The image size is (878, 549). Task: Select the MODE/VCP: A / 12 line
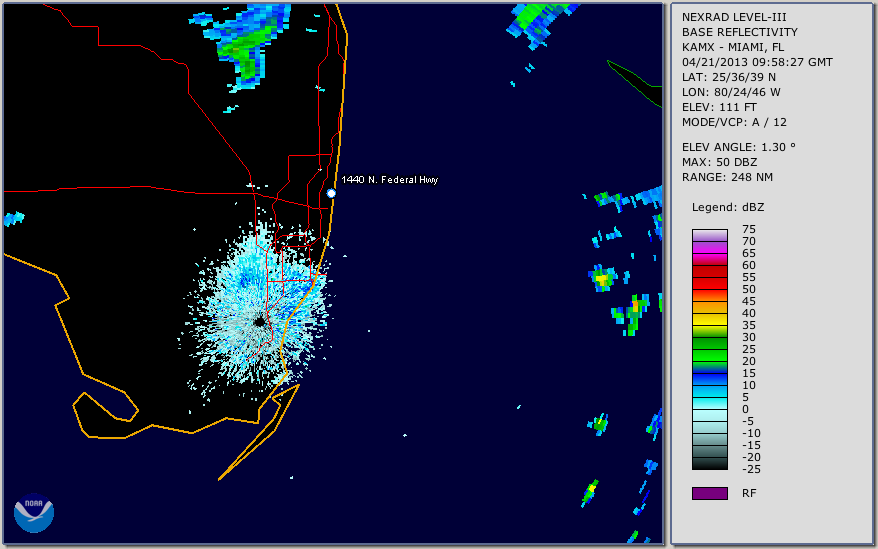[734, 122]
